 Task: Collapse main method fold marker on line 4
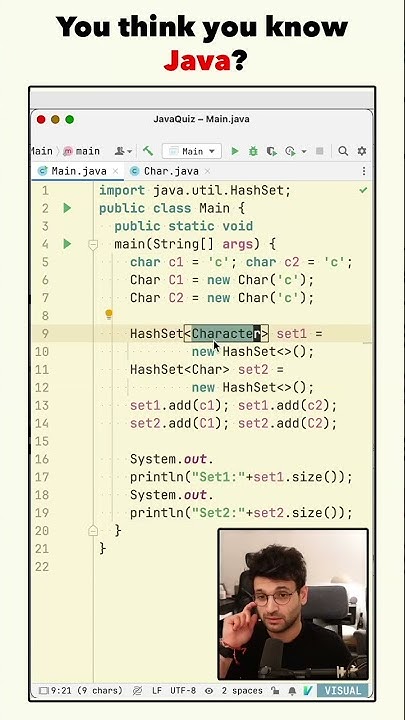point(93,245)
